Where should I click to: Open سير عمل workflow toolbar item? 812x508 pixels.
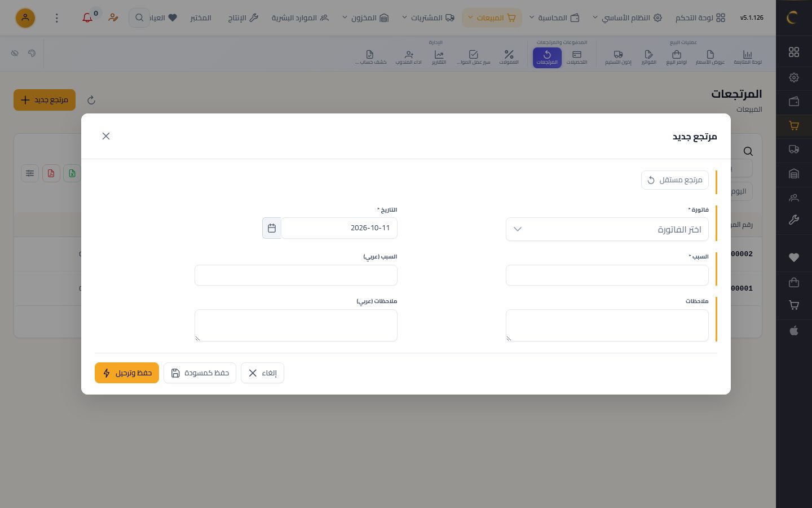473,57
